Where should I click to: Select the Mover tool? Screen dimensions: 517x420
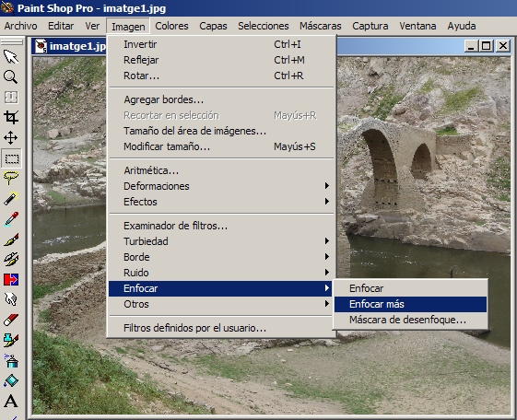(11, 138)
